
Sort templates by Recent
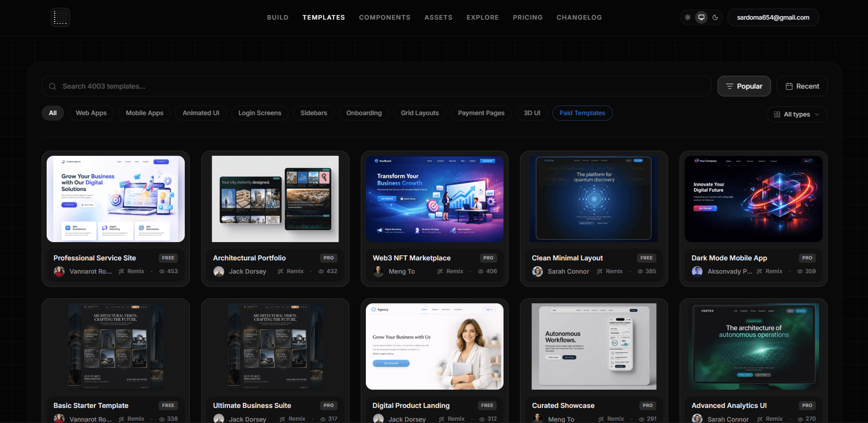[x=802, y=86]
